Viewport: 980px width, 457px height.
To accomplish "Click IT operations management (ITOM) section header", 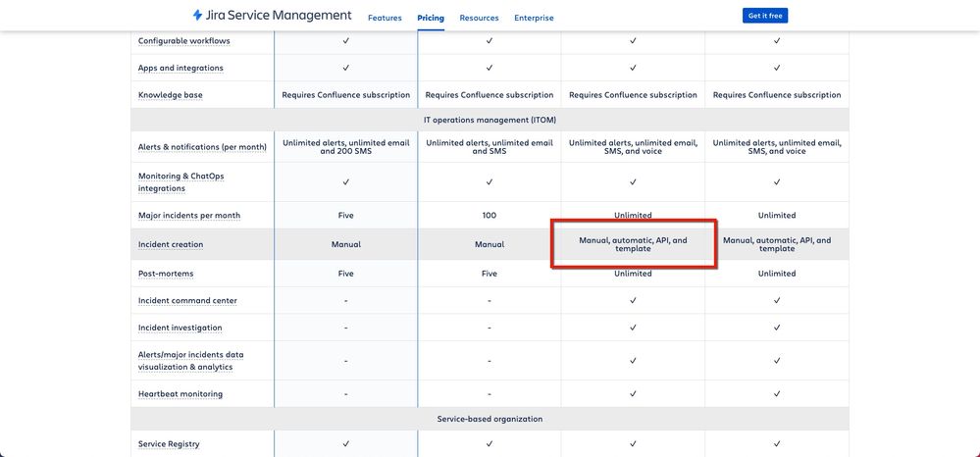I will click(x=490, y=120).
